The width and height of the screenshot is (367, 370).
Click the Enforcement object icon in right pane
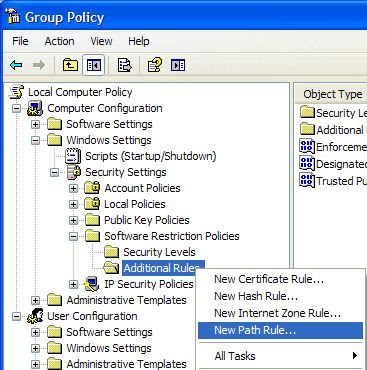[307, 146]
